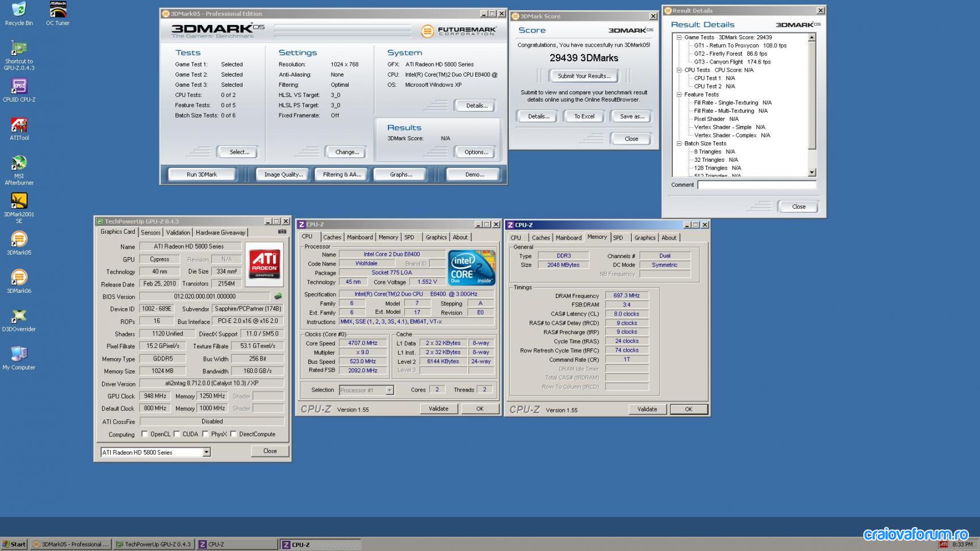Click the scroll down arrow in Result Details
Viewport: 980px width, 551px height.
click(x=812, y=173)
